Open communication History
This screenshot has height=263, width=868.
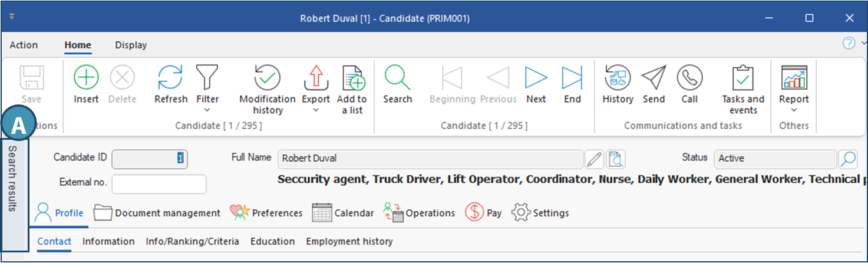coord(618,77)
